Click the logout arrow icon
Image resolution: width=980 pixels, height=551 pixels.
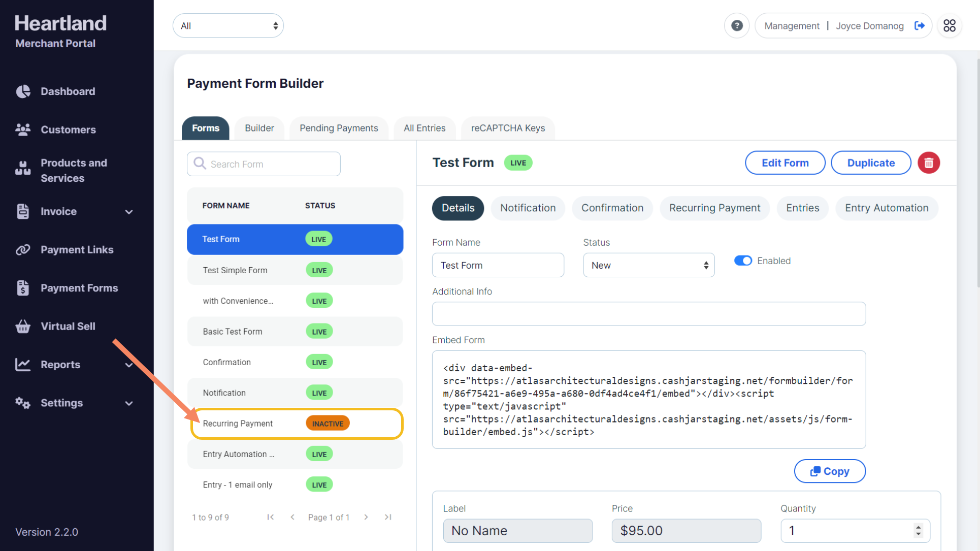(919, 26)
